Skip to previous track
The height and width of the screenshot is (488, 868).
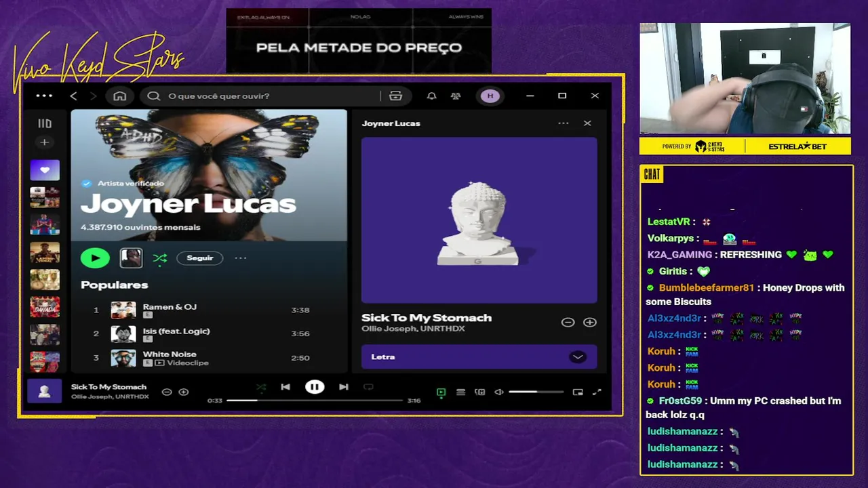point(285,387)
